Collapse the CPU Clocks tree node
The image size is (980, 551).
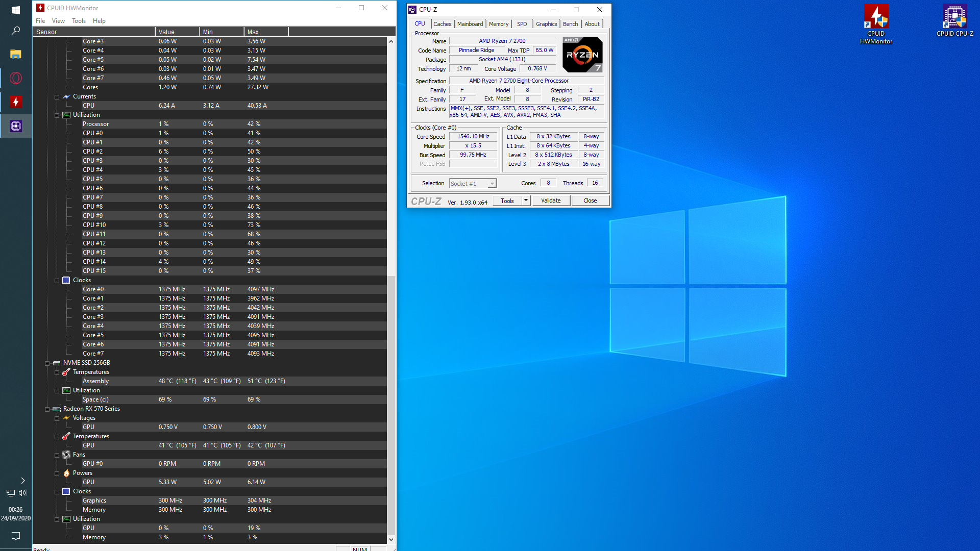click(x=57, y=281)
